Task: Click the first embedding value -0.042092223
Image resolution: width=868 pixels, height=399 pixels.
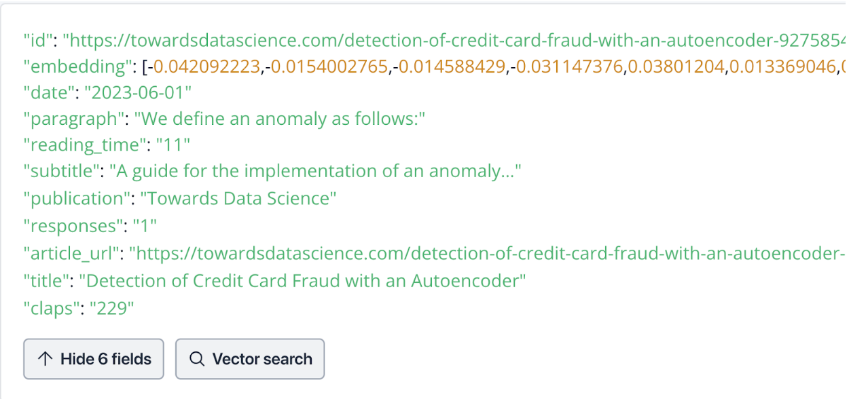Action: (206, 66)
